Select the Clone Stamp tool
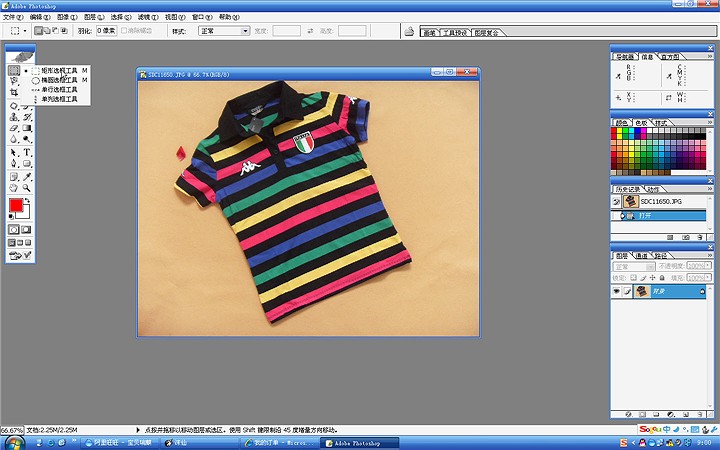Image resolution: width=720 pixels, height=450 pixels. coord(14,117)
